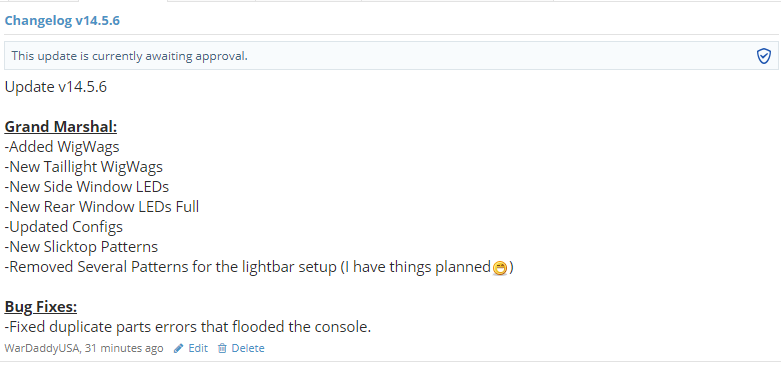The height and width of the screenshot is (365, 781).
Task: Click the '-Added WigWags' line
Action: click(62, 147)
